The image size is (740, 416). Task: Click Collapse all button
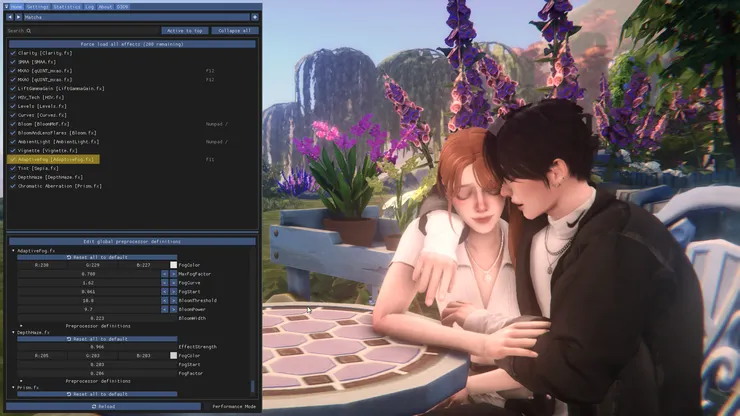pos(235,31)
